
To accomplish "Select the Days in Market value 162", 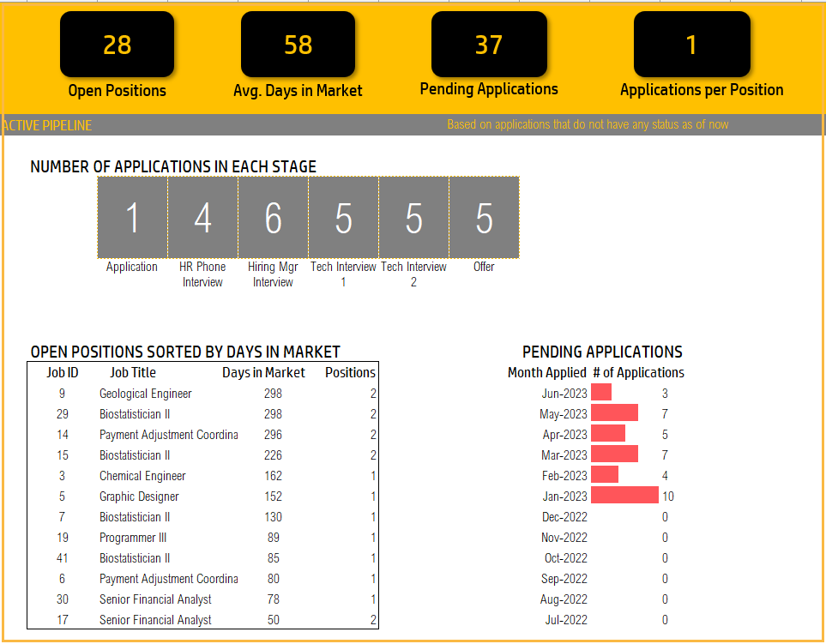I will pos(273,476).
